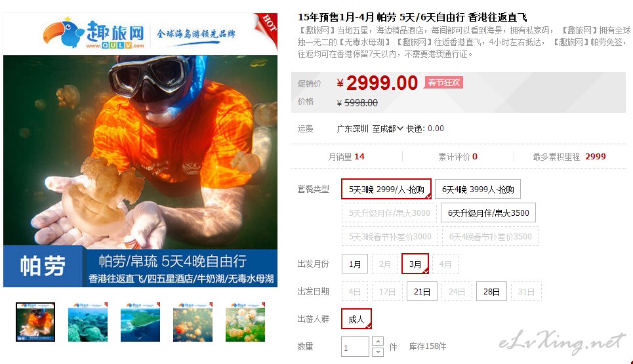
Task: Select the 5天3晚 2999/人 package
Action: 386,189
